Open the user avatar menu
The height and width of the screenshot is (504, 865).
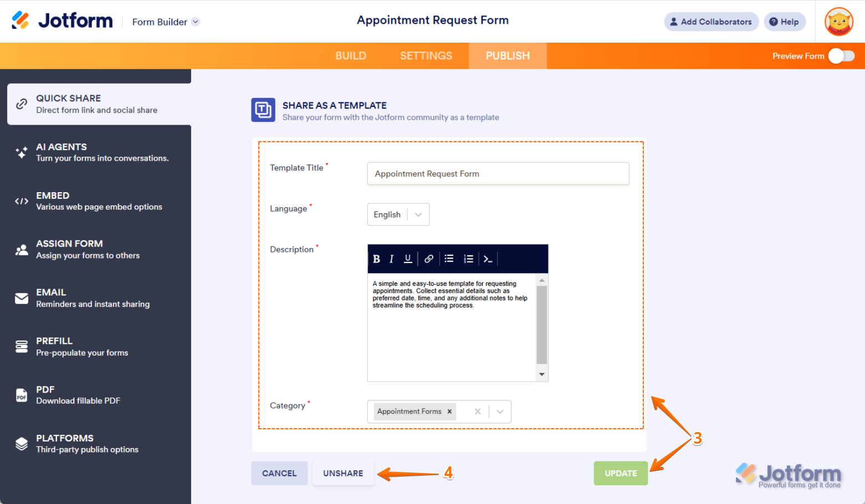tap(839, 22)
